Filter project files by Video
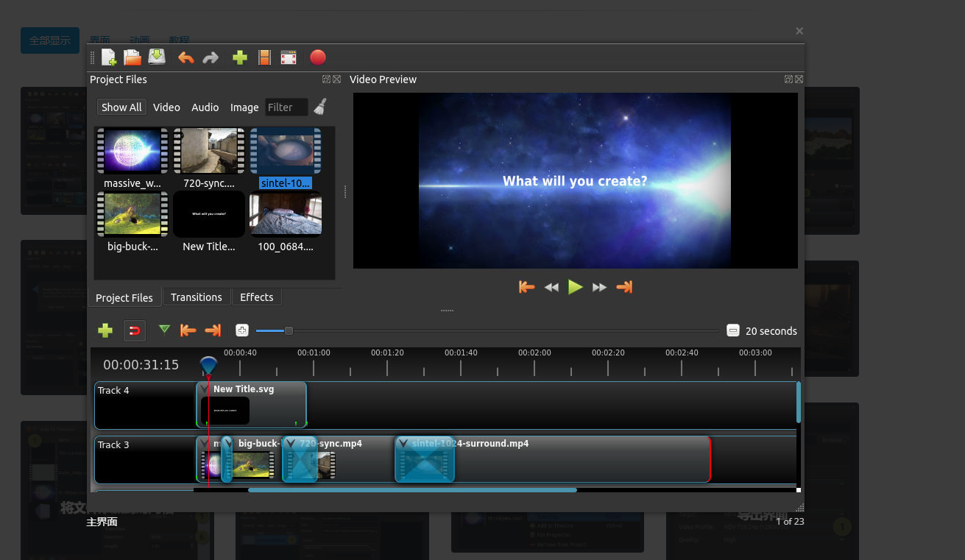 166,107
